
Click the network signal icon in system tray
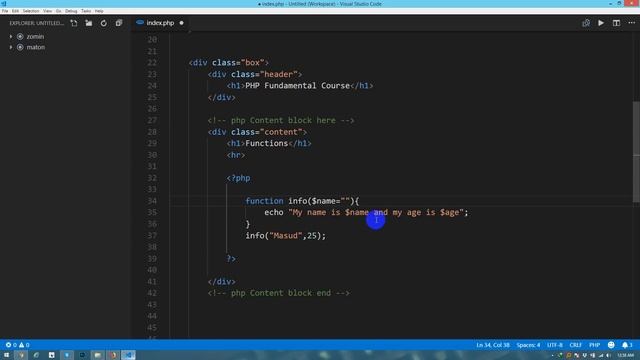(x=601, y=356)
